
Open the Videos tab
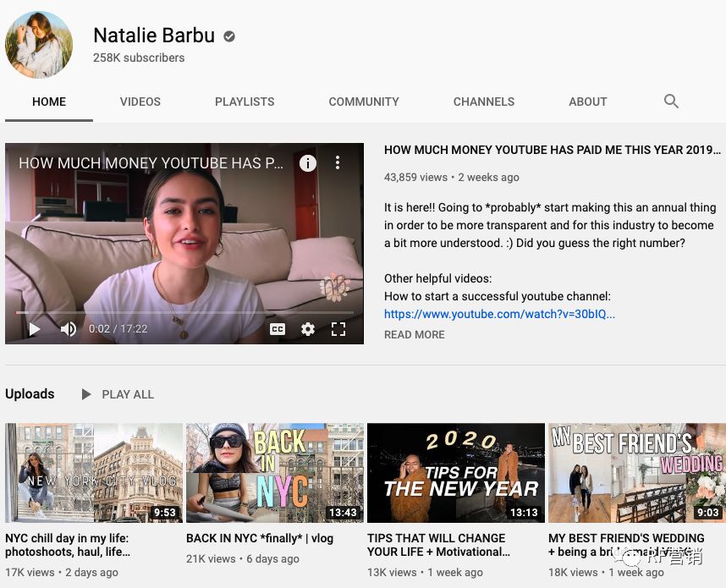pos(140,102)
